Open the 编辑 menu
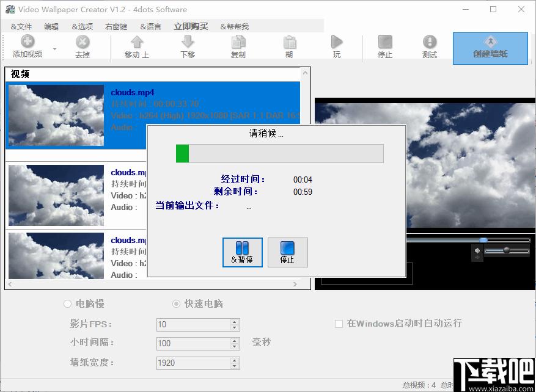Image resolution: width=536 pixels, height=392 pixels. click(x=51, y=27)
